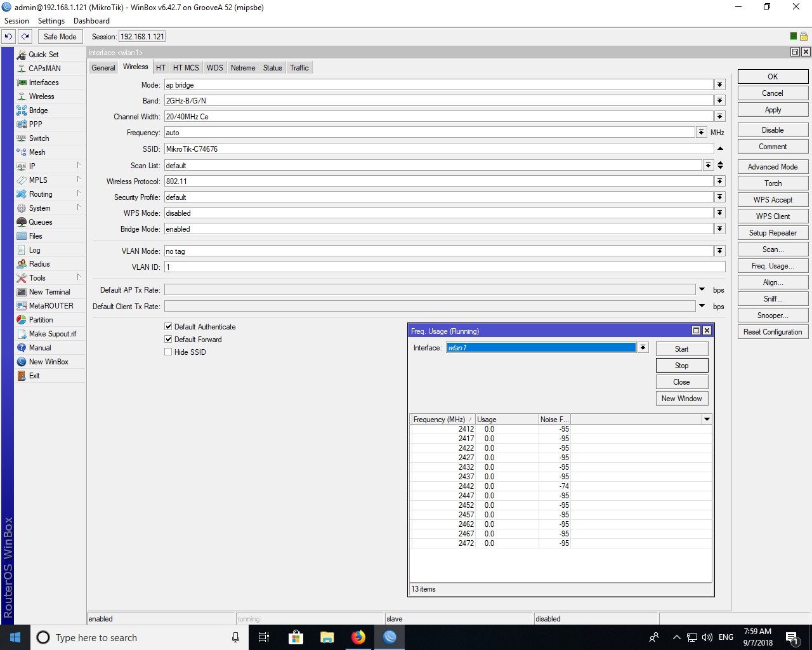Toggle Safe Mode
Viewport: 812px width, 650px height.
[x=60, y=37]
